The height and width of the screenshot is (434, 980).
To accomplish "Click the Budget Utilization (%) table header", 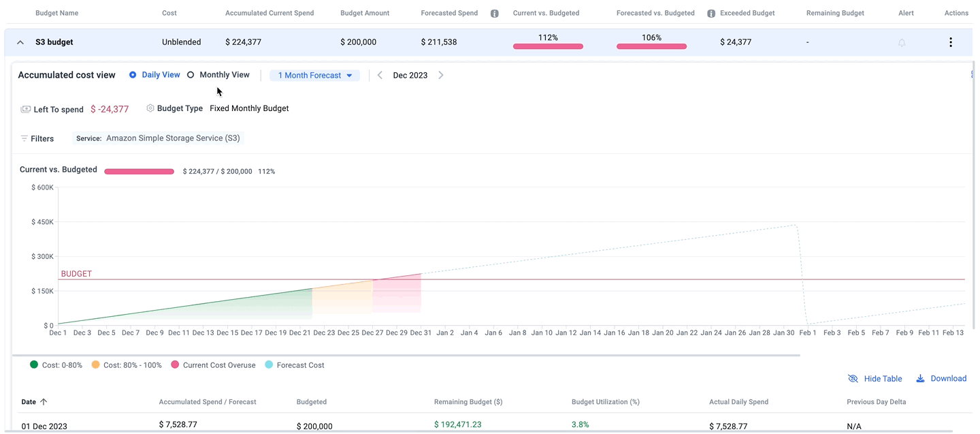I will click(x=606, y=402).
